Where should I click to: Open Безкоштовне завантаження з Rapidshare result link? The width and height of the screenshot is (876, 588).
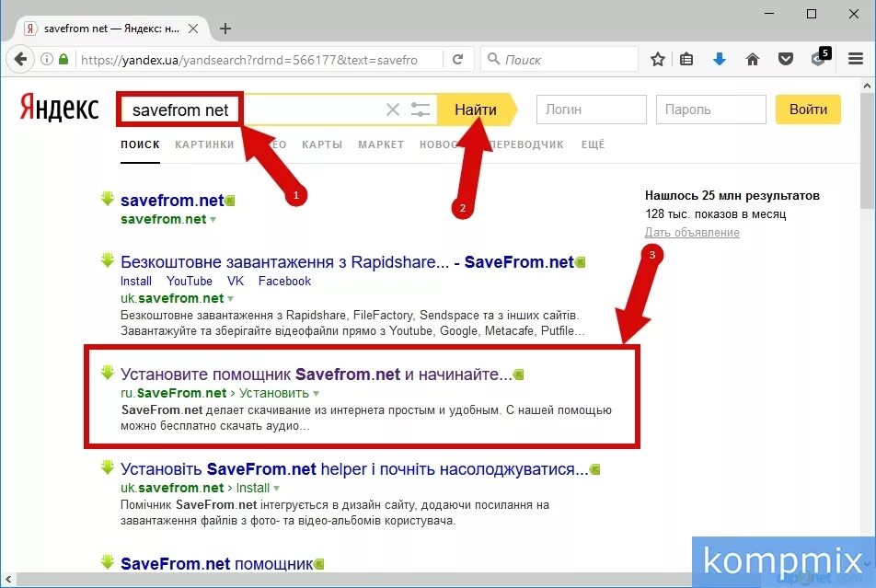coord(347,261)
